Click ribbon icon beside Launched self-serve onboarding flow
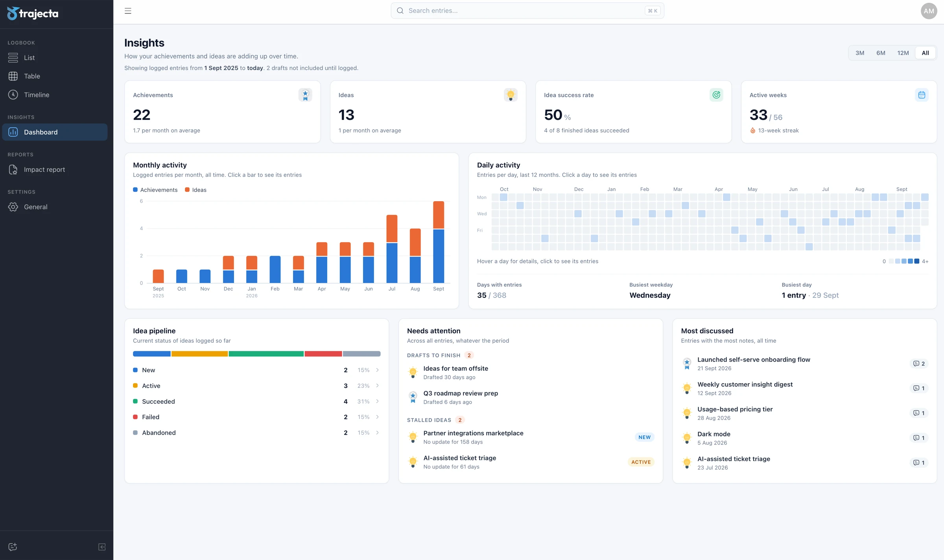The width and height of the screenshot is (944, 560). [687, 364]
